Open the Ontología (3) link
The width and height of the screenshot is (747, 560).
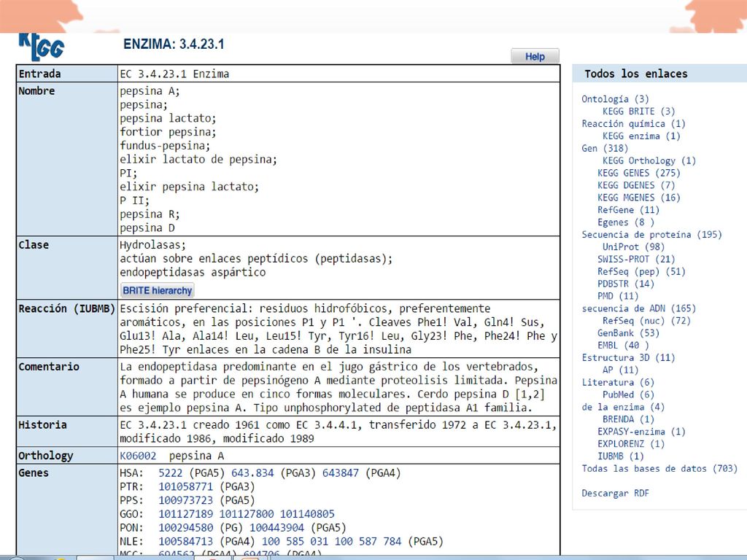[x=615, y=99]
